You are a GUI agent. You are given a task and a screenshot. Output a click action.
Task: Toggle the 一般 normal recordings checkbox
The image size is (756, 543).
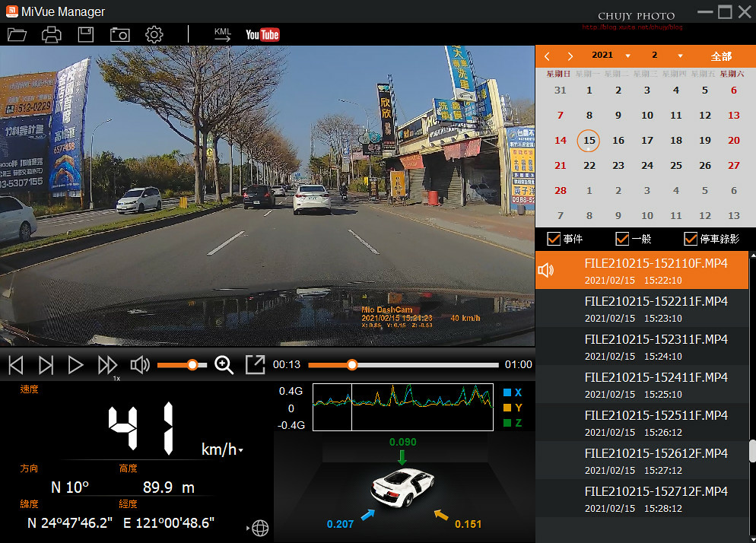pos(622,239)
